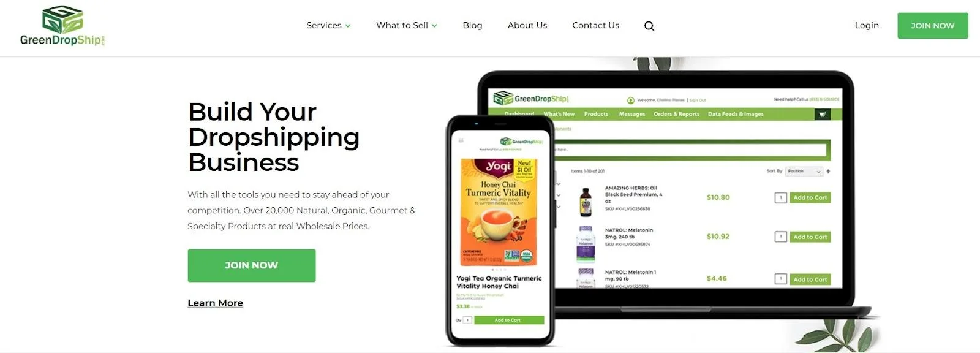Click the Login link
Screen dimensions: 980x353
867,25
